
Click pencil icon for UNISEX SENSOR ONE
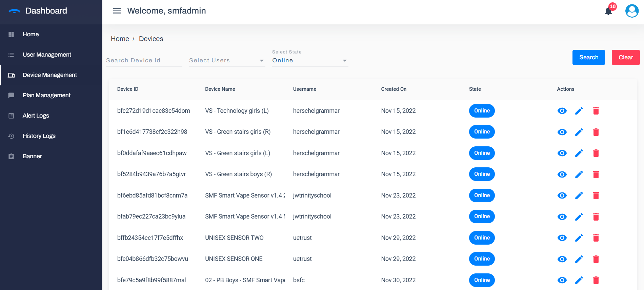(579, 259)
